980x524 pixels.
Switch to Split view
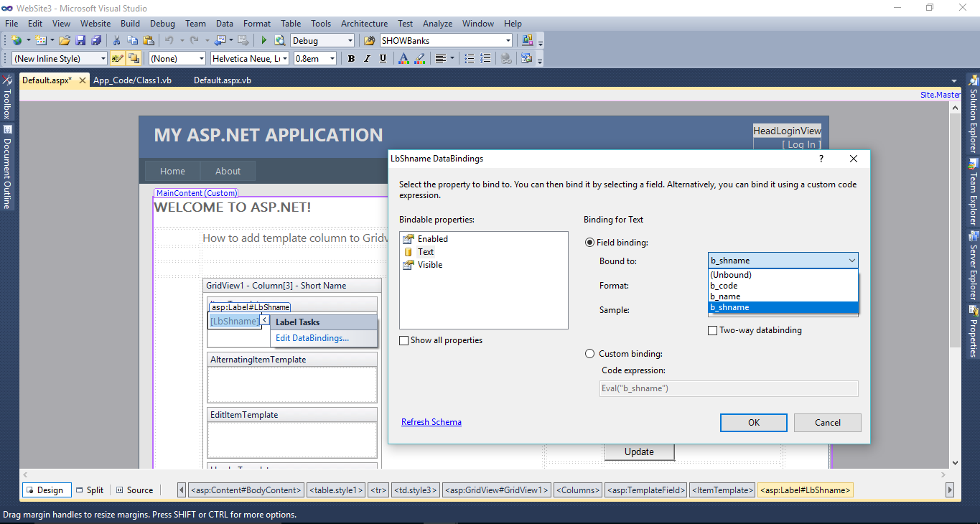click(90, 490)
